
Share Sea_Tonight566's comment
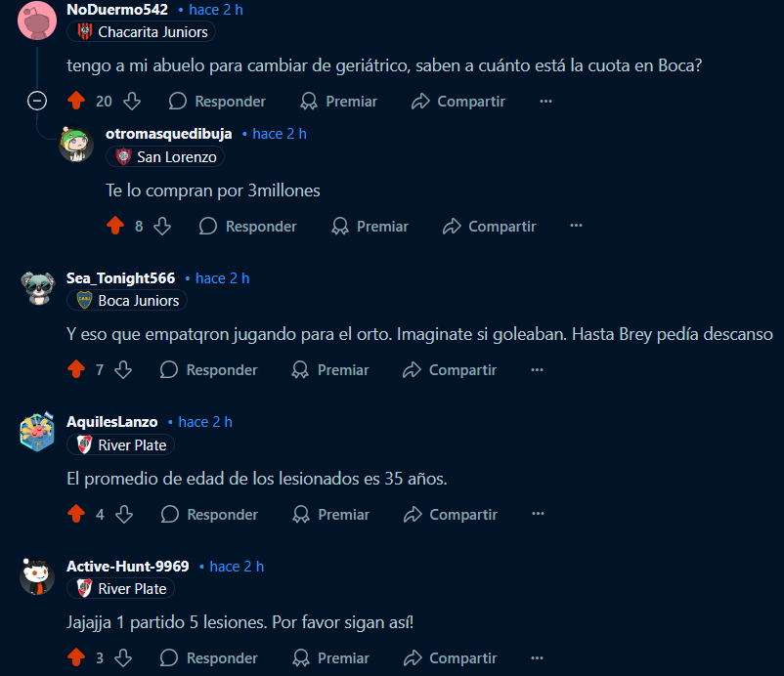[450, 369]
